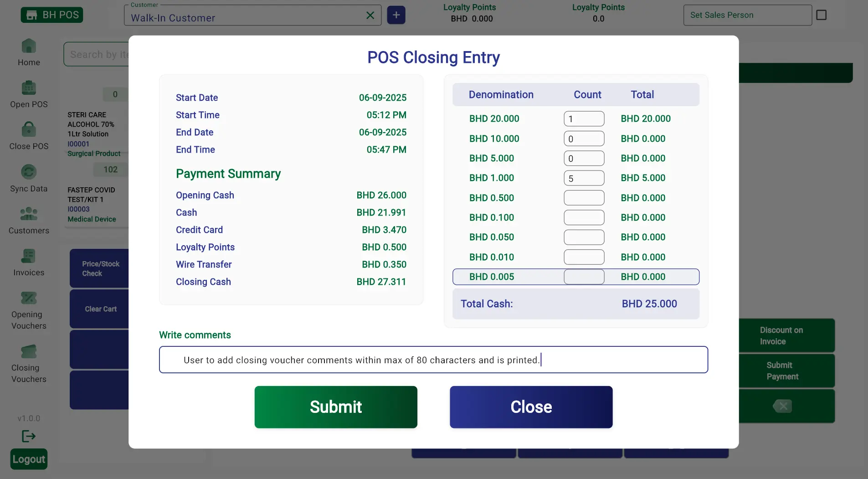This screenshot has width=868, height=479.
Task: Click the BHD 0.010 count field
Action: (x=584, y=257)
